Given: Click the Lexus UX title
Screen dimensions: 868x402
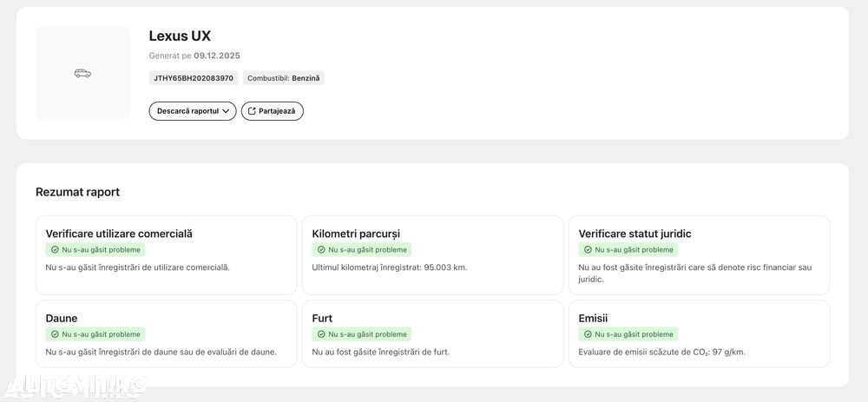Looking at the screenshot, I should [x=180, y=36].
